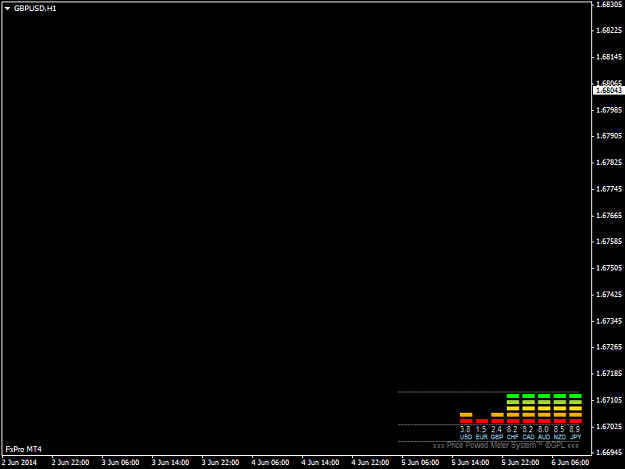
Task: Click the AUD strength value 8.0
Action: coord(543,430)
